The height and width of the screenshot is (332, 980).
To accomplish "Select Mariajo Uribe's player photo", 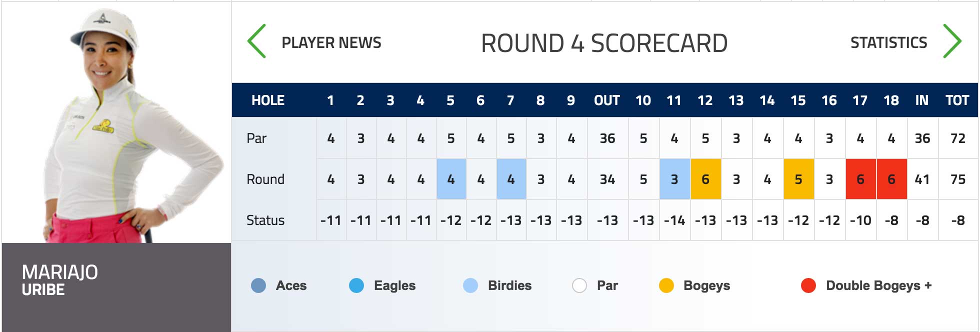I will 116,122.
